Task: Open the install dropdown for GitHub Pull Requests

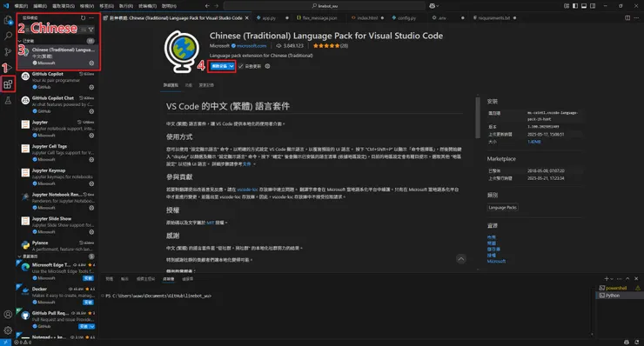Action: pyautogui.click(x=91, y=327)
